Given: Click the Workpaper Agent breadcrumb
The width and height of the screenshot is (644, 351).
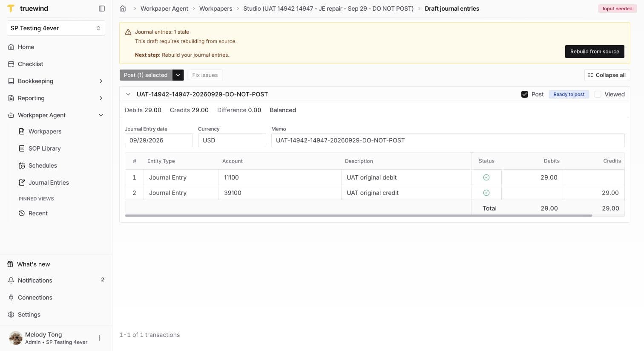Looking at the screenshot, I should tap(164, 9).
